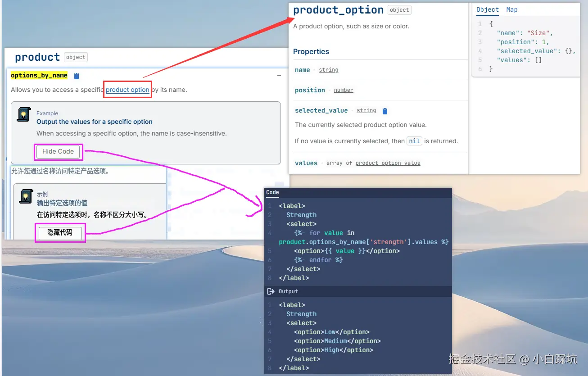
Task: Click <option>Low</option> output line
Action: [332, 332]
